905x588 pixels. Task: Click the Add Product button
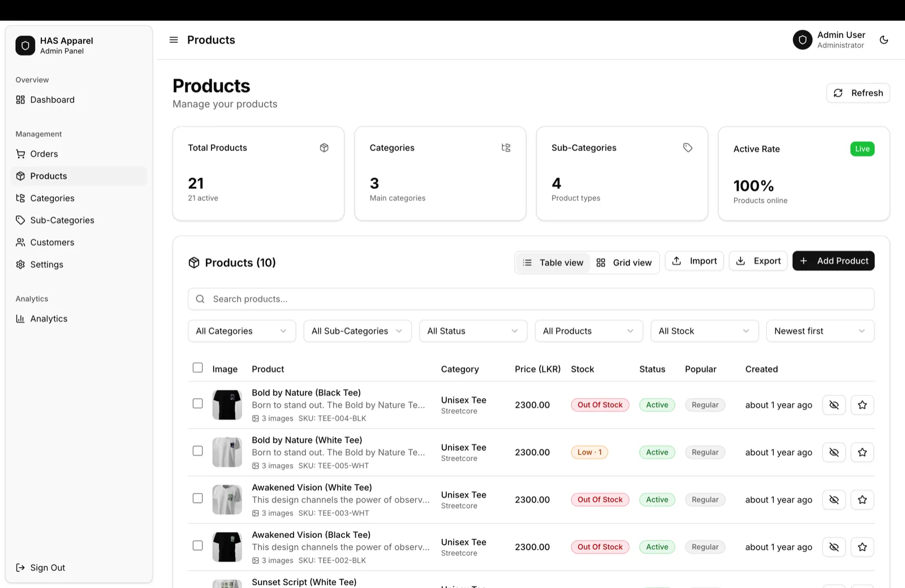point(833,261)
